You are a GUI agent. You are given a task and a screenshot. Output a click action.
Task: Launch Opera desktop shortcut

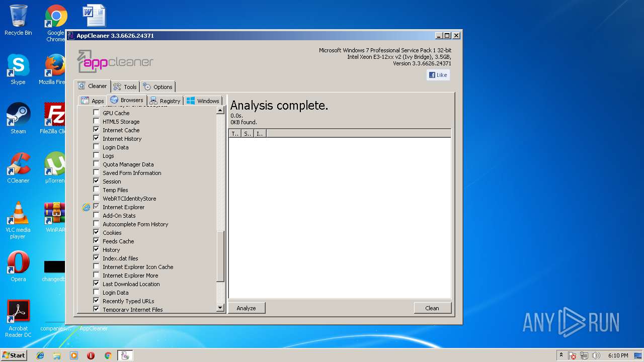click(x=18, y=266)
